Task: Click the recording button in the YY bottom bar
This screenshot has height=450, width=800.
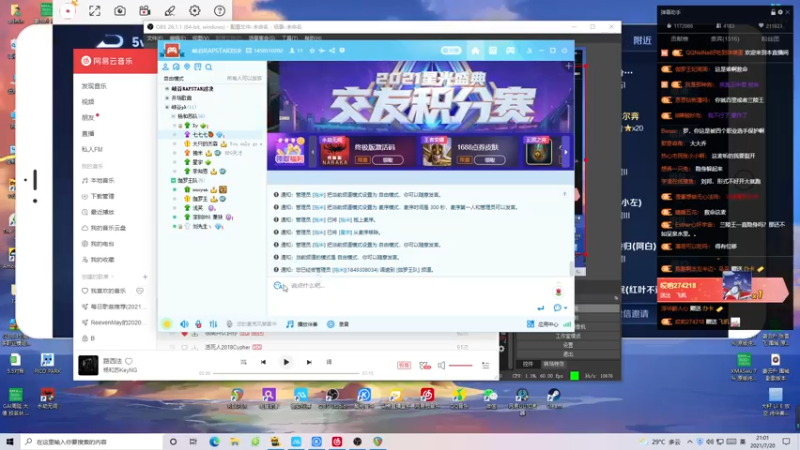Action: pyautogui.click(x=338, y=324)
